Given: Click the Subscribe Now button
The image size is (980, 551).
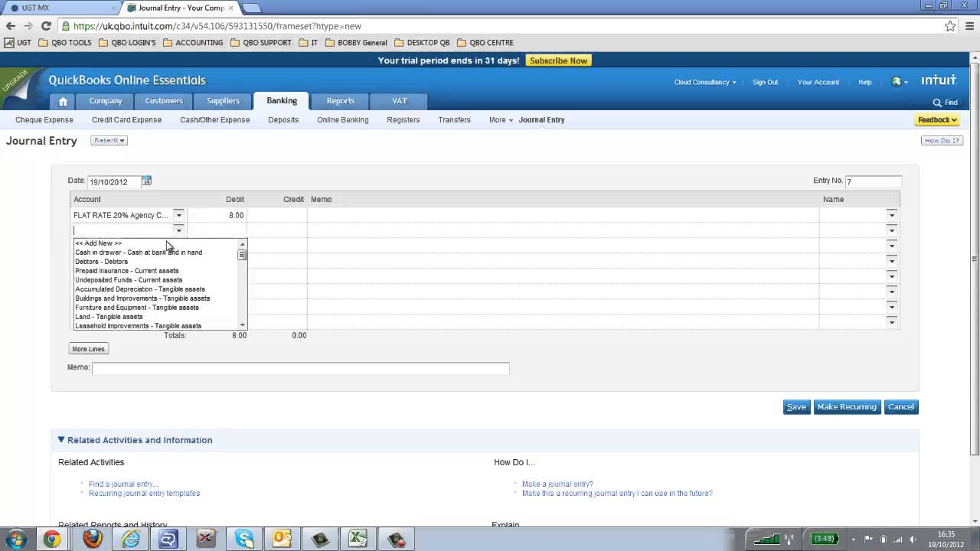Looking at the screenshot, I should [559, 60].
